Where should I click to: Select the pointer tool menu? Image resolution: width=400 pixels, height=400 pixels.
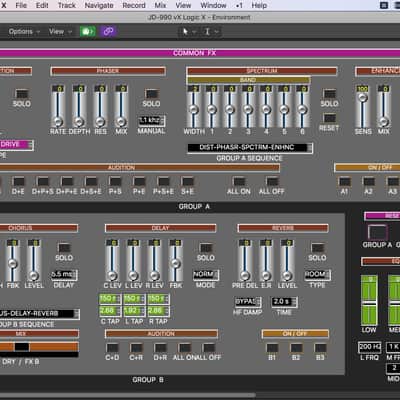click(x=189, y=32)
